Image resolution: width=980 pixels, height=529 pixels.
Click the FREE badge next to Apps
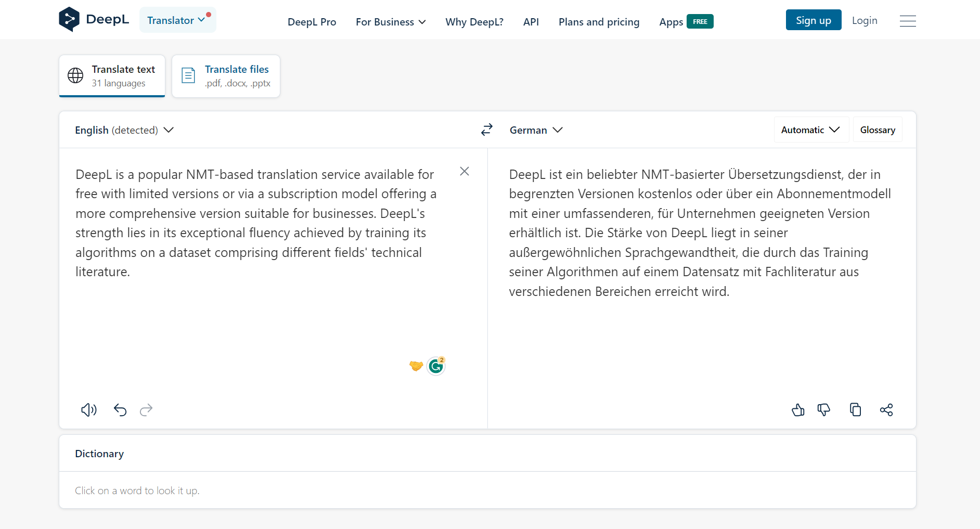(x=700, y=21)
